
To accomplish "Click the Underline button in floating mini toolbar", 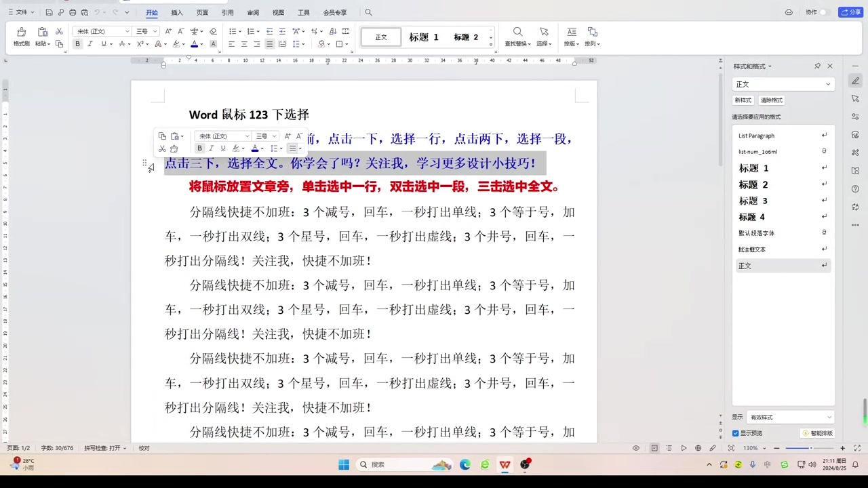I will click(222, 148).
